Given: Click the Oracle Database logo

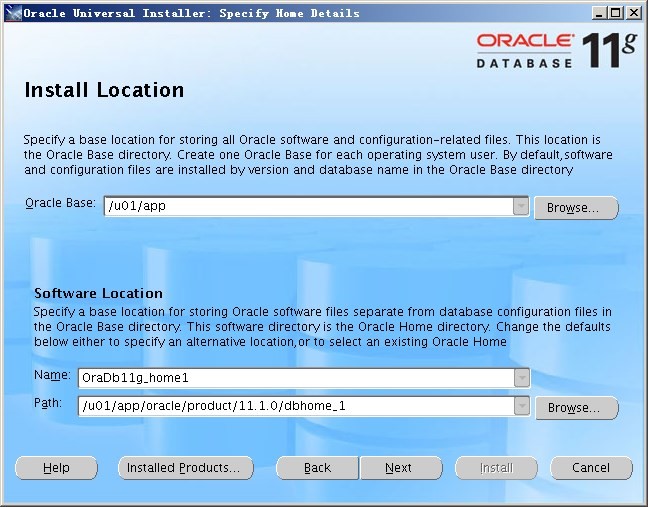Looking at the screenshot, I should [x=524, y=50].
